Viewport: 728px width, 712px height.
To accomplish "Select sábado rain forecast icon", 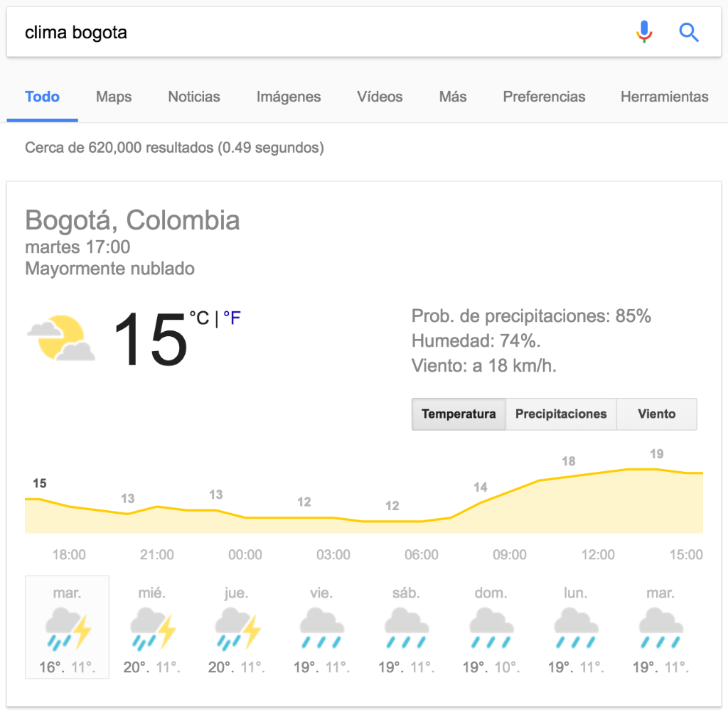I will pyautogui.click(x=406, y=628).
